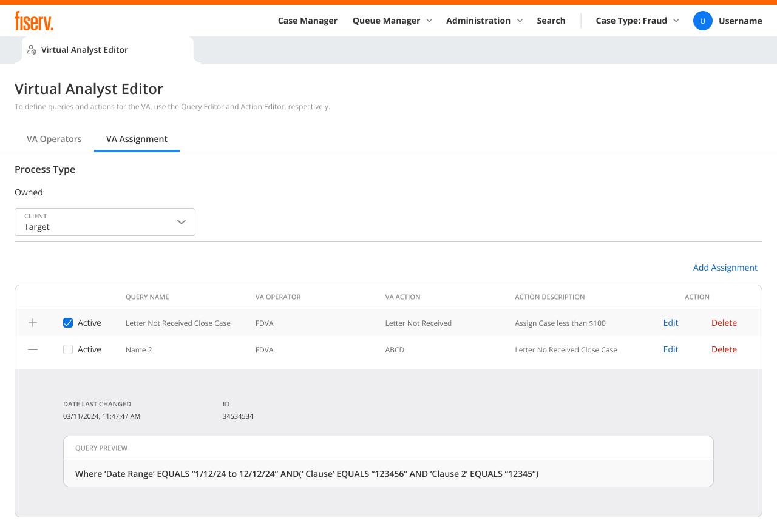Screen dimensions: 777x532
Task: Check Active for the Name 2 row
Action: point(68,349)
